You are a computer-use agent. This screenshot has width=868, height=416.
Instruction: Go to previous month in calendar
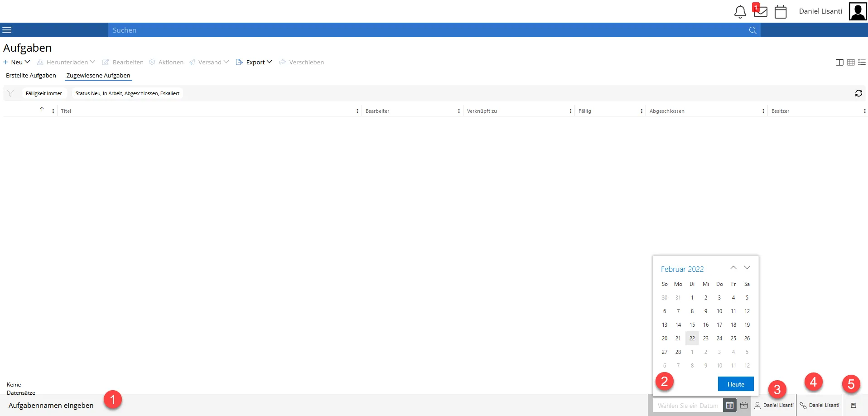[x=733, y=268]
